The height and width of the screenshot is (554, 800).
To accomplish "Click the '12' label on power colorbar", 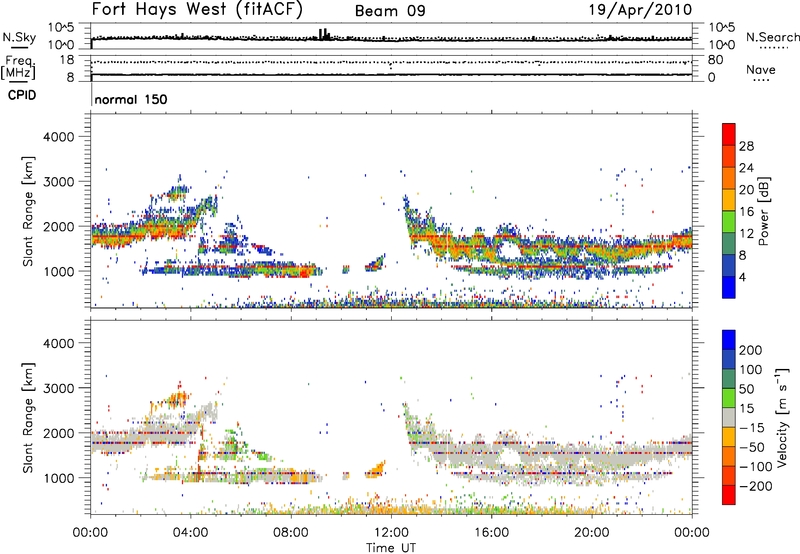I will click(x=746, y=234).
